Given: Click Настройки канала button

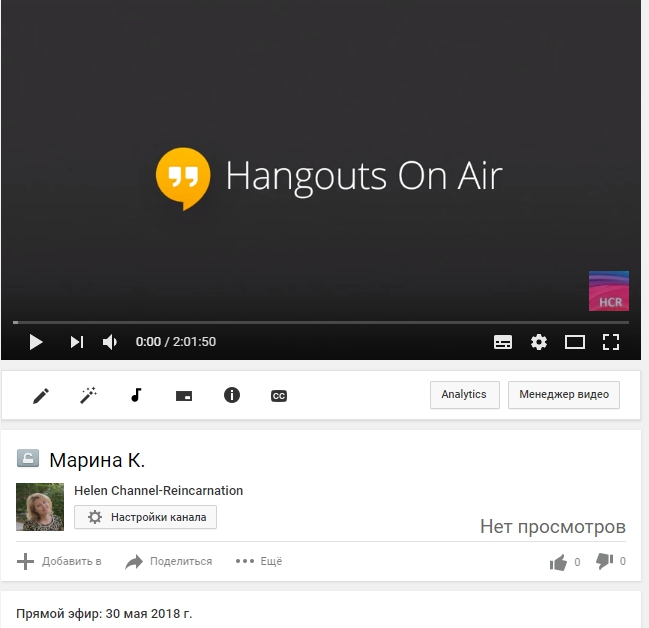Looking at the screenshot, I should pyautogui.click(x=146, y=517).
